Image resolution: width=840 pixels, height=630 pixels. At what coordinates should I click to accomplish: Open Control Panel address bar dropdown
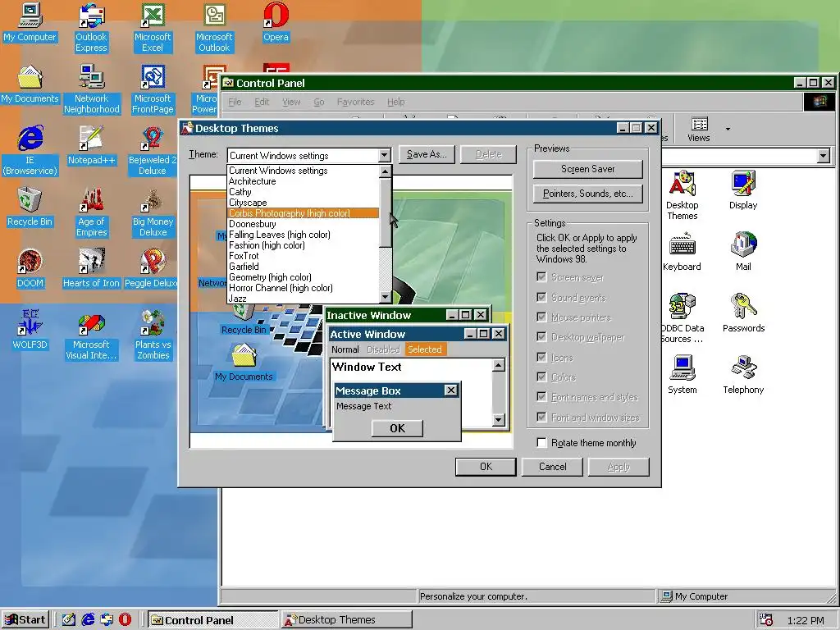click(x=824, y=156)
